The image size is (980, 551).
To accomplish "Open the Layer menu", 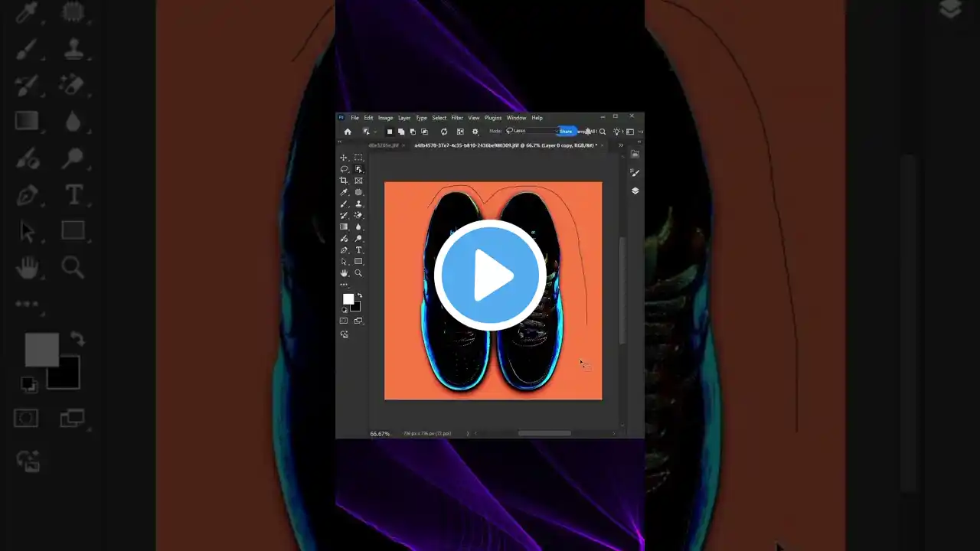I will (404, 118).
